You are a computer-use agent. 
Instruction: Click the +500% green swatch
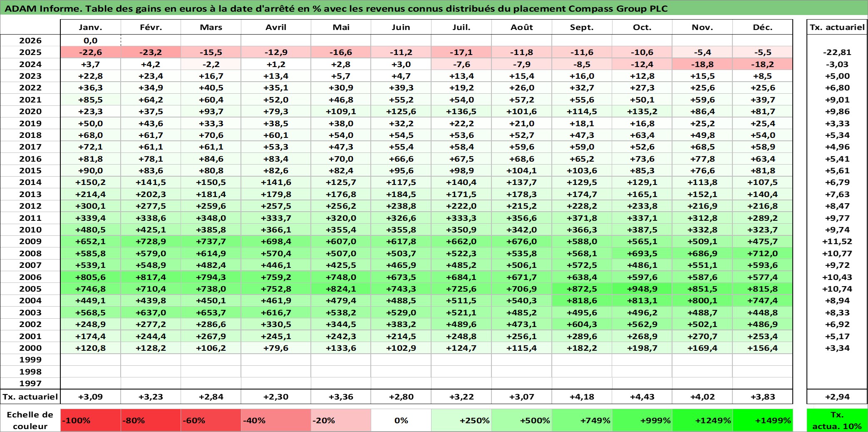522,420
